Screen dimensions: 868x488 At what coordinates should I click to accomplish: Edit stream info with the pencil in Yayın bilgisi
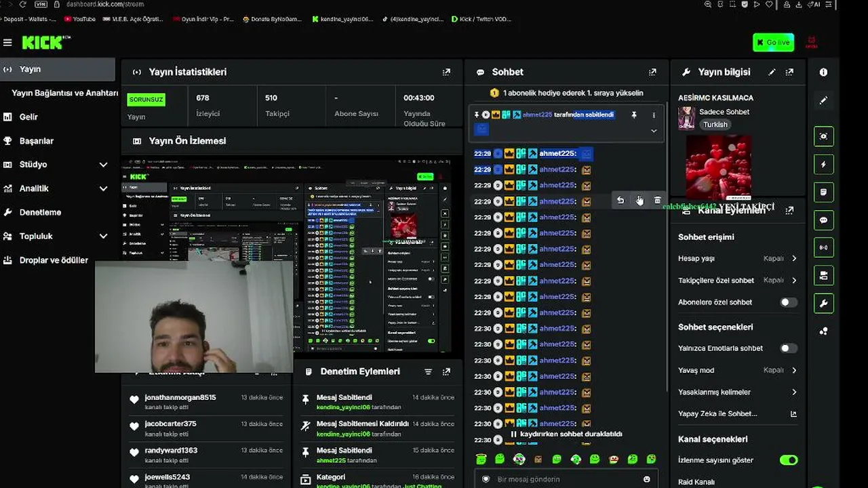(x=772, y=72)
